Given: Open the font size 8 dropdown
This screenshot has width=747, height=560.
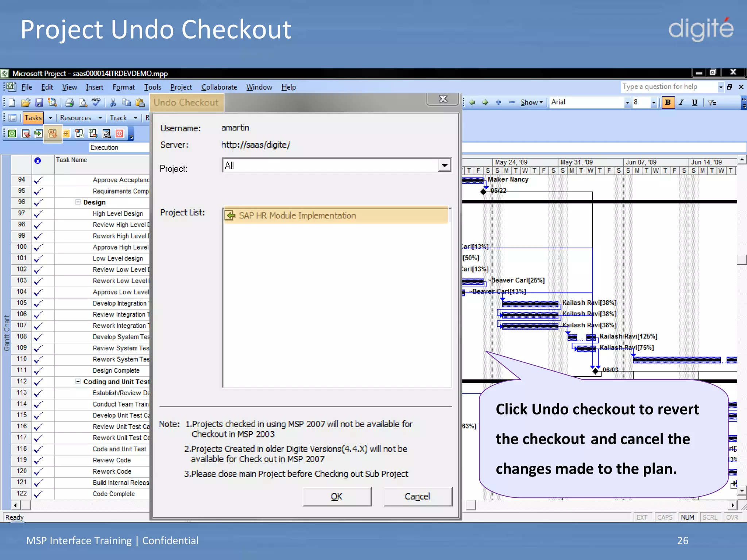Looking at the screenshot, I should (654, 102).
